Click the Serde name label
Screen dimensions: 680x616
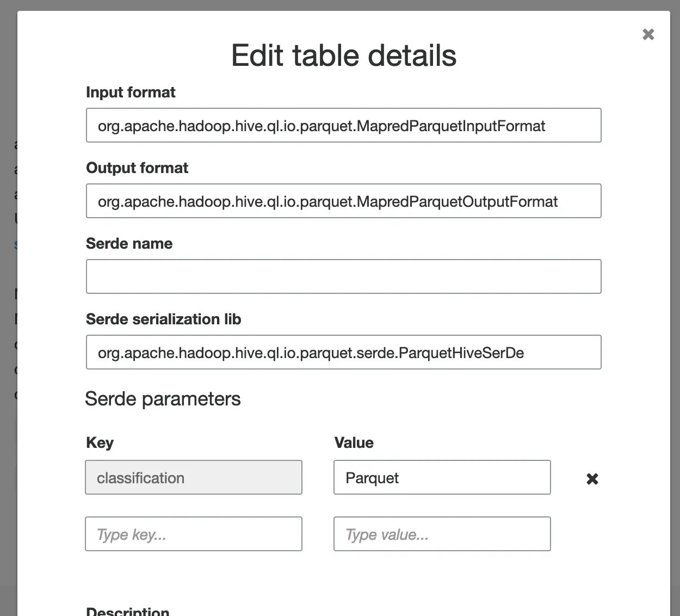129,244
